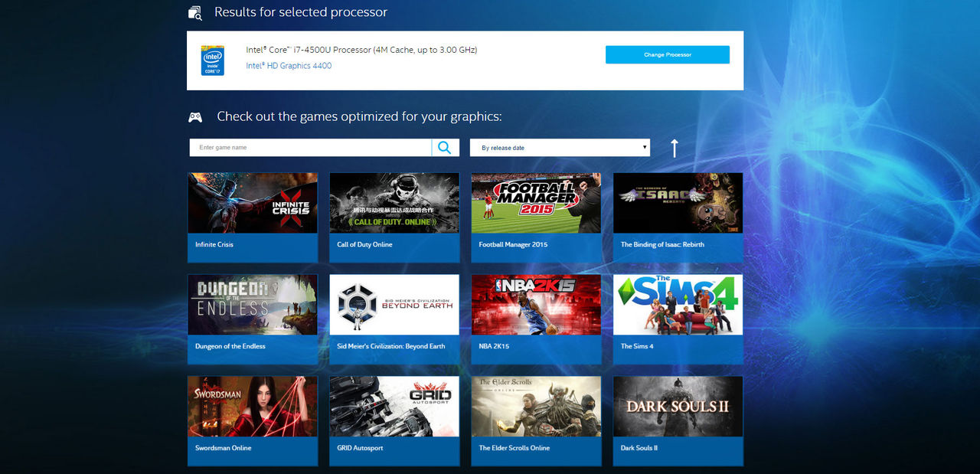The width and height of the screenshot is (980, 474).
Task: Toggle the sort direction arrow
Action: (x=674, y=148)
